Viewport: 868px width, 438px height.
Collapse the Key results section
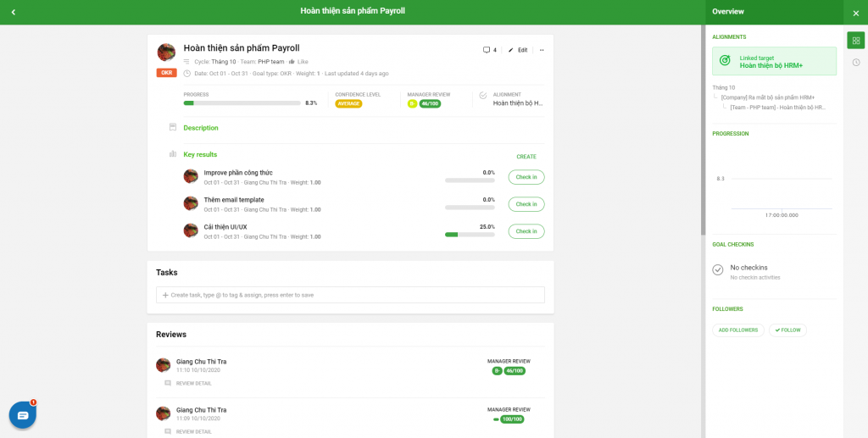coord(200,155)
